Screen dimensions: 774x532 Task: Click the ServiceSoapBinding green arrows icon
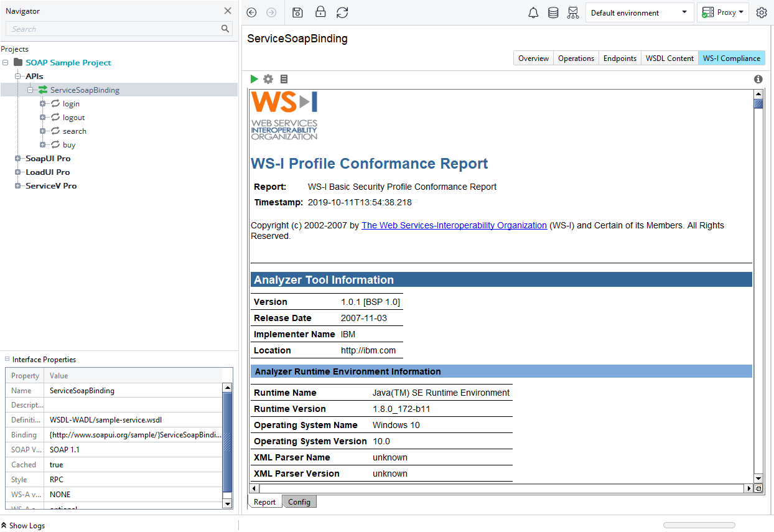coord(43,90)
